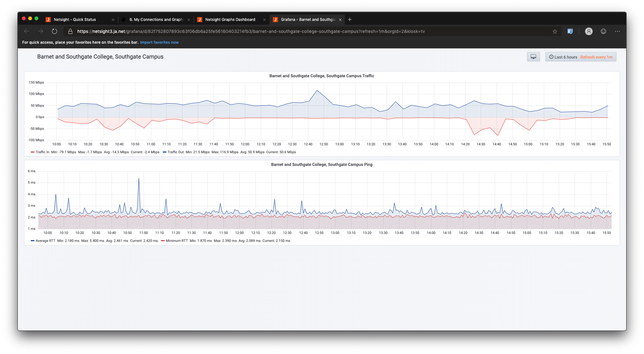Click the Grafana cycle view mode monitor icon
This screenshot has height=354, width=644.
click(x=533, y=57)
